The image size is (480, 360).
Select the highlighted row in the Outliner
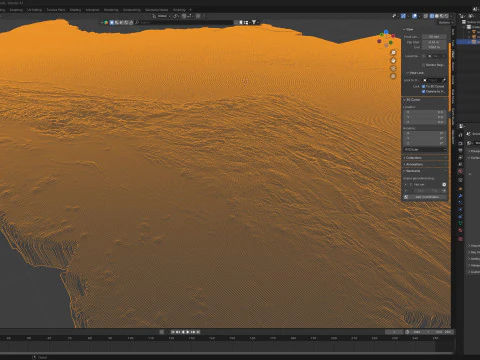(469, 42)
